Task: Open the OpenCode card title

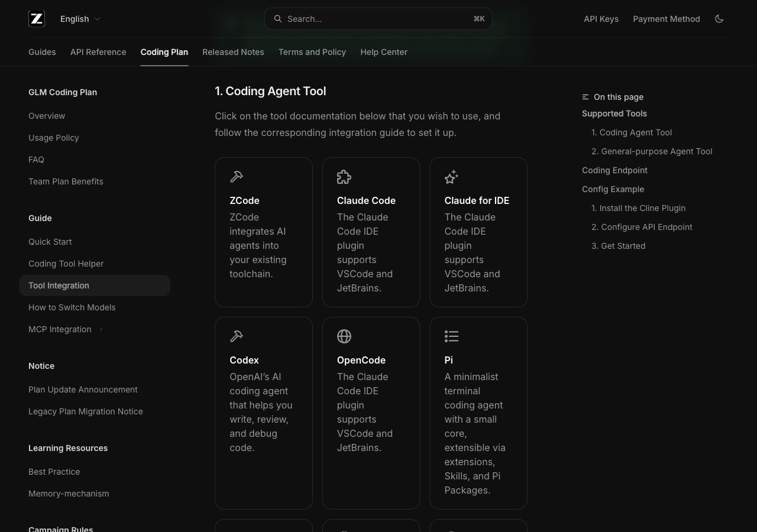Action: coord(361,360)
